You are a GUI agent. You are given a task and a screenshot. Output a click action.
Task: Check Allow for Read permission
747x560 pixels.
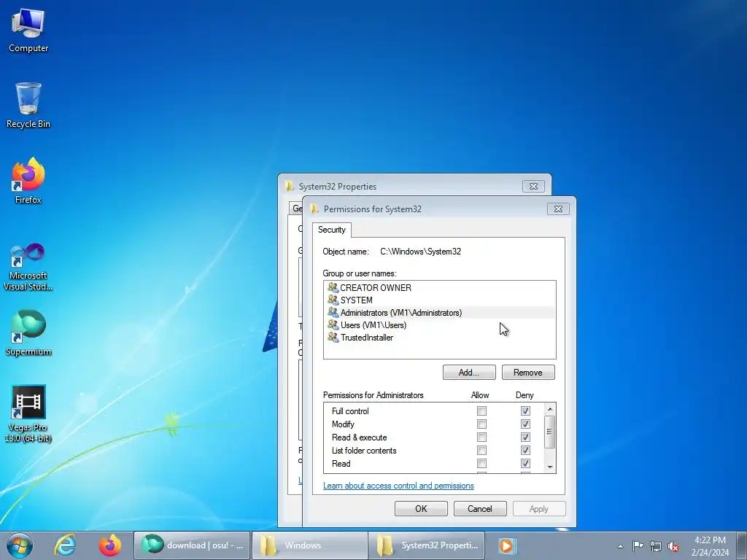click(481, 463)
